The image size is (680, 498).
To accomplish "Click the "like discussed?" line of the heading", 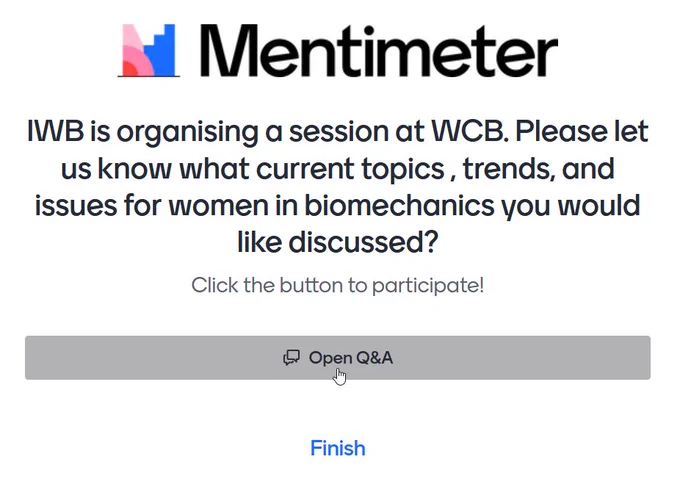I will click(x=338, y=242).
